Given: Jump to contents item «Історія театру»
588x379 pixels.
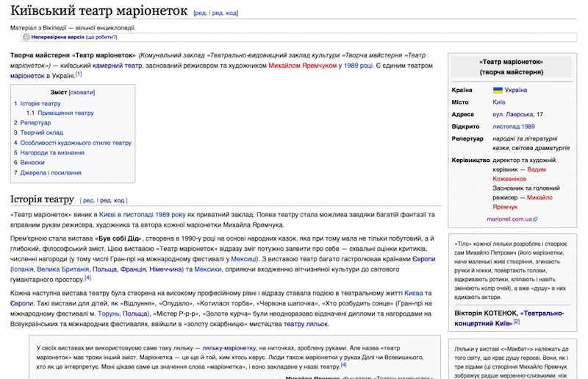Looking at the screenshot, I should click(40, 104).
